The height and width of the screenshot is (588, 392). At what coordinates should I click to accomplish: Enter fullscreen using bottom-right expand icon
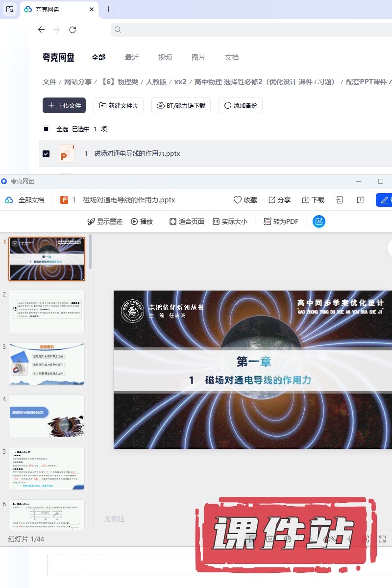pos(382,539)
